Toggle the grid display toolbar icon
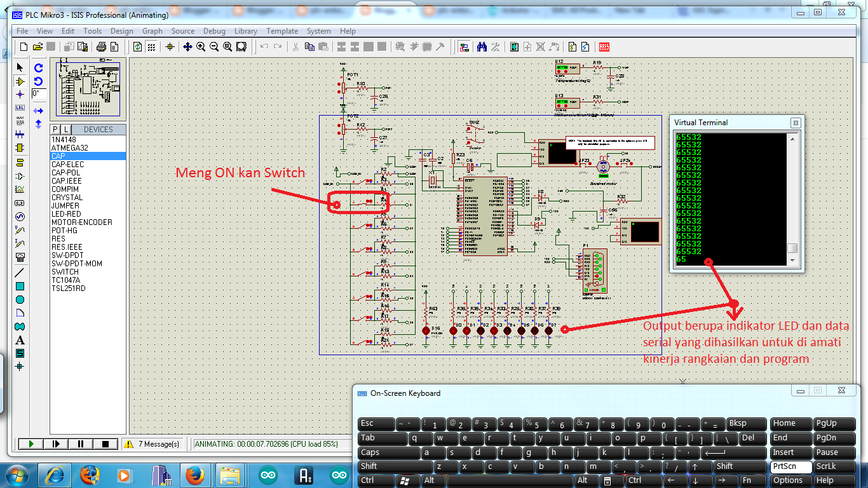Image resolution: width=868 pixels, height=488 pixels. [x=151, y=46]
